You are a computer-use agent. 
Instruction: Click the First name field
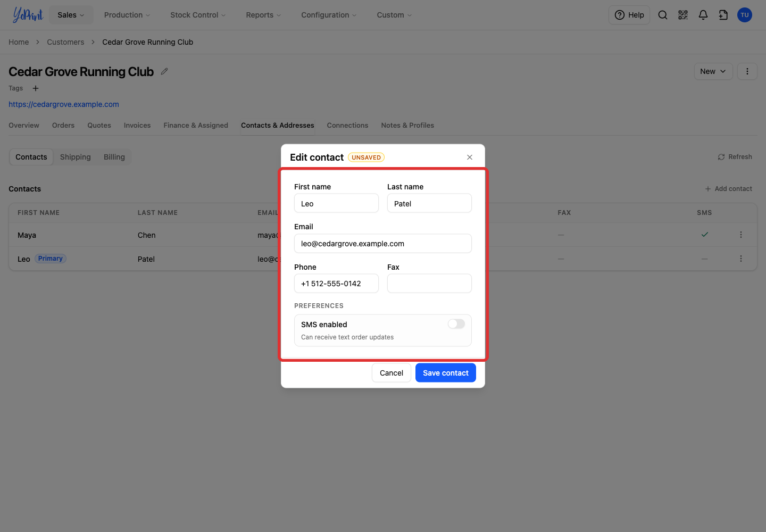point(336,203)
